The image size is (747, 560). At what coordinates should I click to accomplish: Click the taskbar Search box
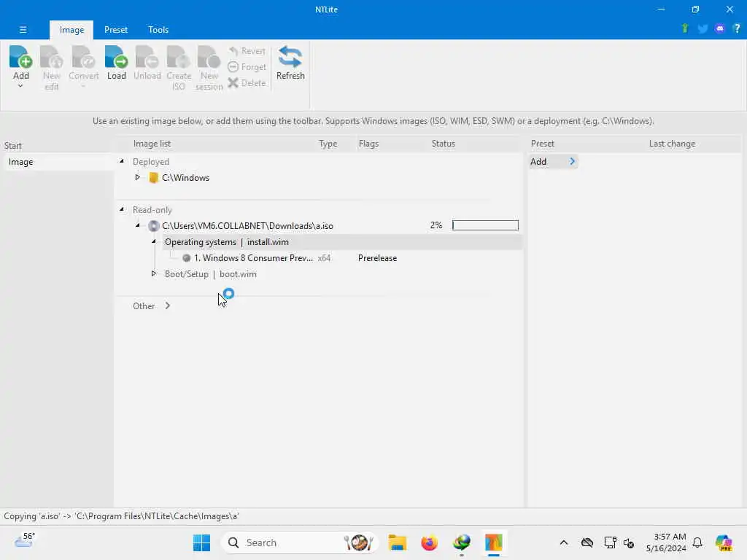299,542
